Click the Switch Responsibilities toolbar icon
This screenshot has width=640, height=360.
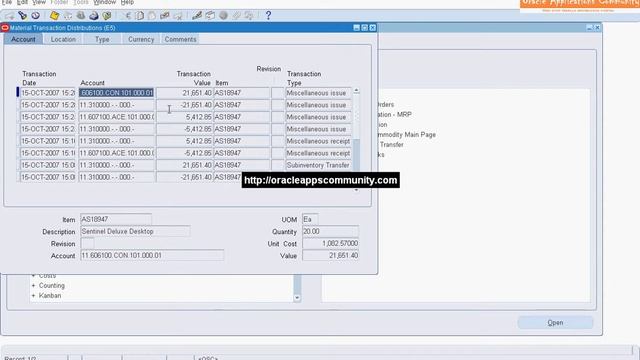(81, 16)
